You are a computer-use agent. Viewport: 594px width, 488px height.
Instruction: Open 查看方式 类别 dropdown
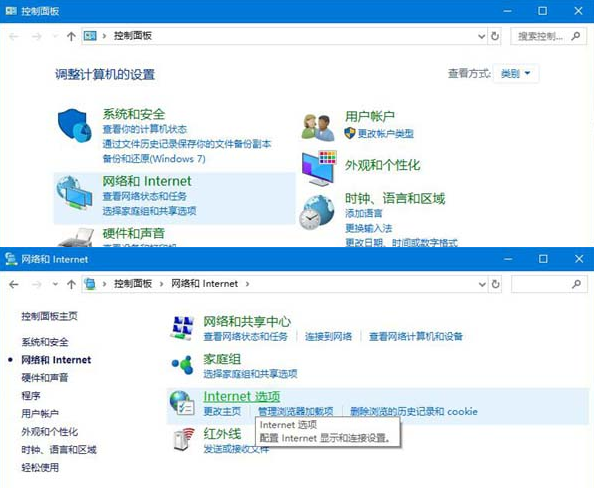click(515, 74)
